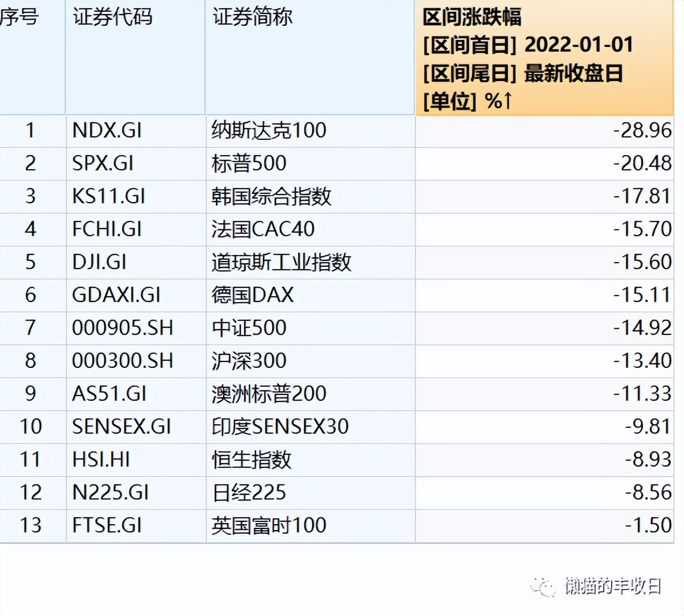This screenshot has height=616, width=684.
Task: Select code GDAXI.GI
Action: [116, 295]
